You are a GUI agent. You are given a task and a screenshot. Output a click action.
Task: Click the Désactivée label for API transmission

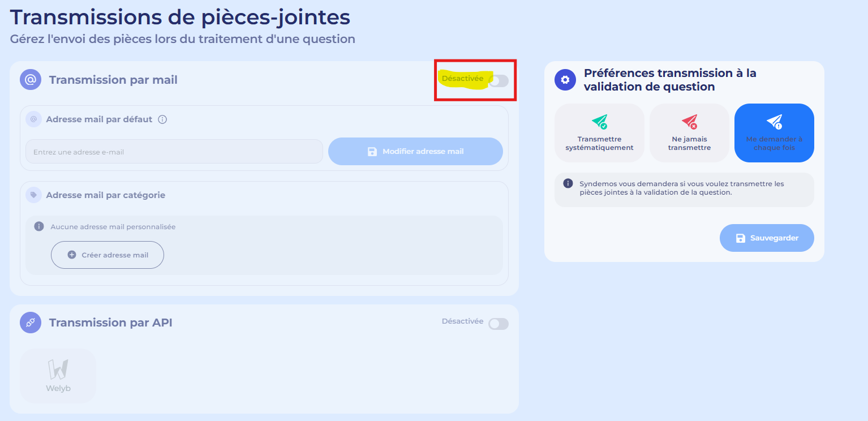[x=462, y=321]
